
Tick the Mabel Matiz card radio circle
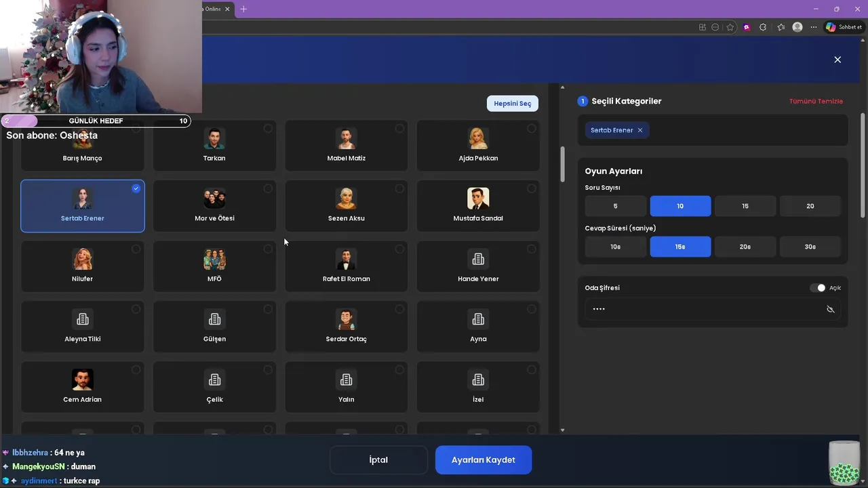(399, 128)
